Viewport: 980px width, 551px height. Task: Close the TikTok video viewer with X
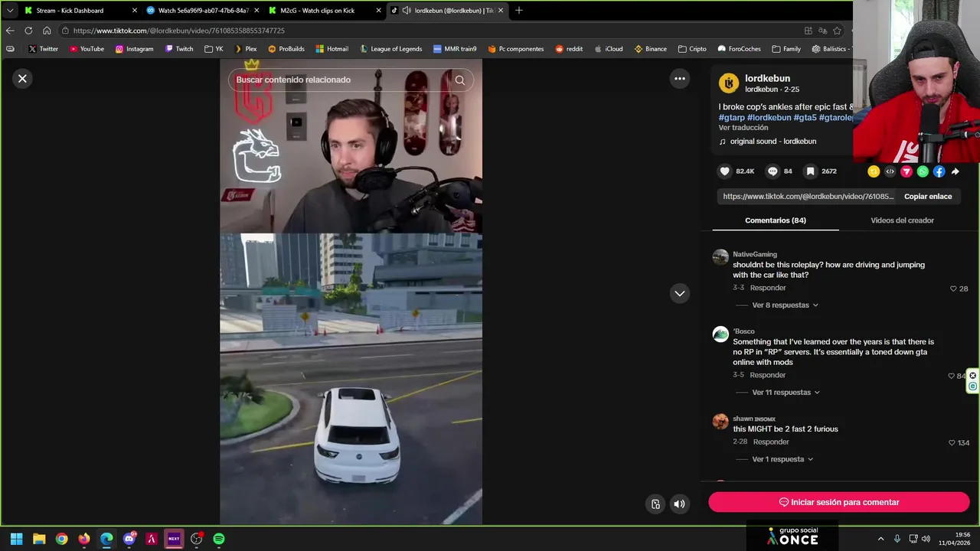click(x=22, y=78)
